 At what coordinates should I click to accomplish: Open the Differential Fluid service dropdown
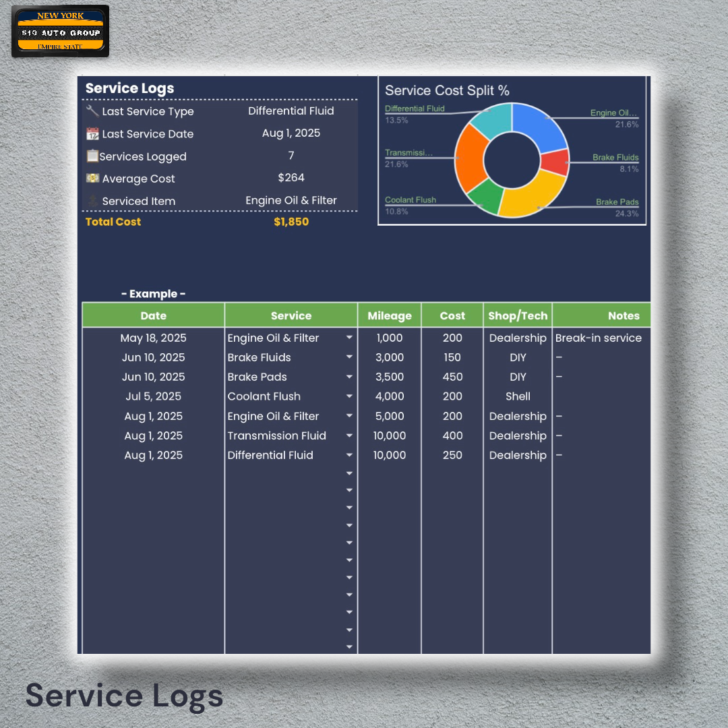click(x=349, y=455)
